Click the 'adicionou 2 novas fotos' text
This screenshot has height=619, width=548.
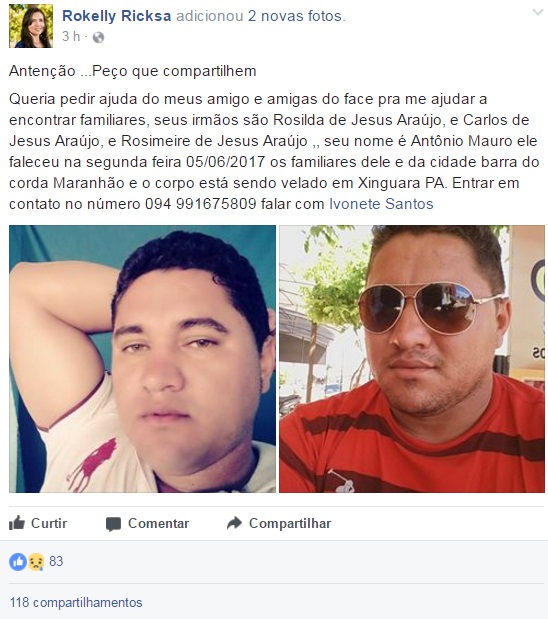tap(260, 16)
